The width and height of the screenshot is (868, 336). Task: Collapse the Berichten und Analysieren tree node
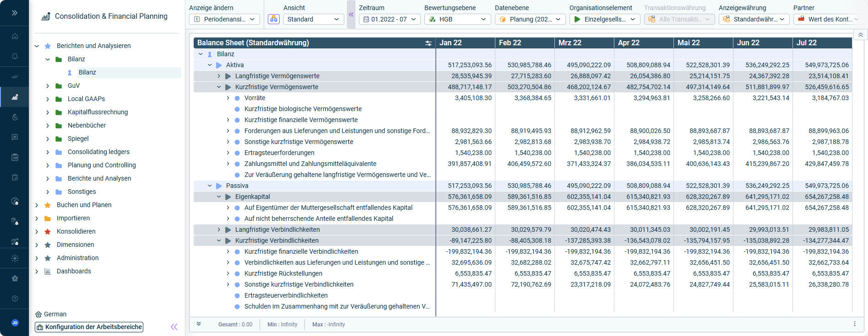point(37,46)
